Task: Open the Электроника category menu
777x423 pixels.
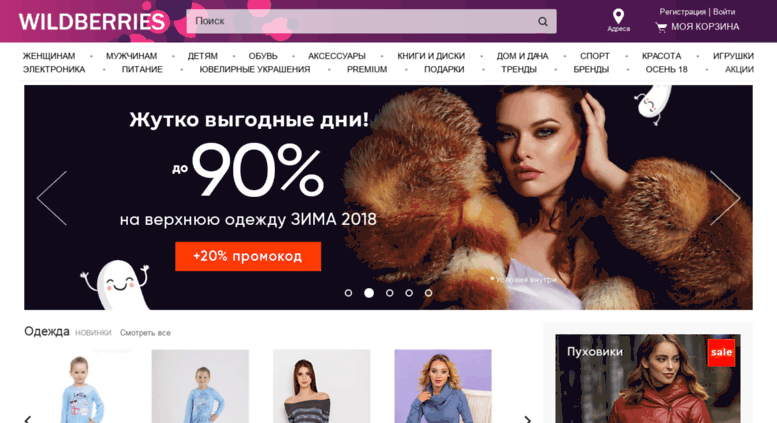Action: [x=54, y=69]
